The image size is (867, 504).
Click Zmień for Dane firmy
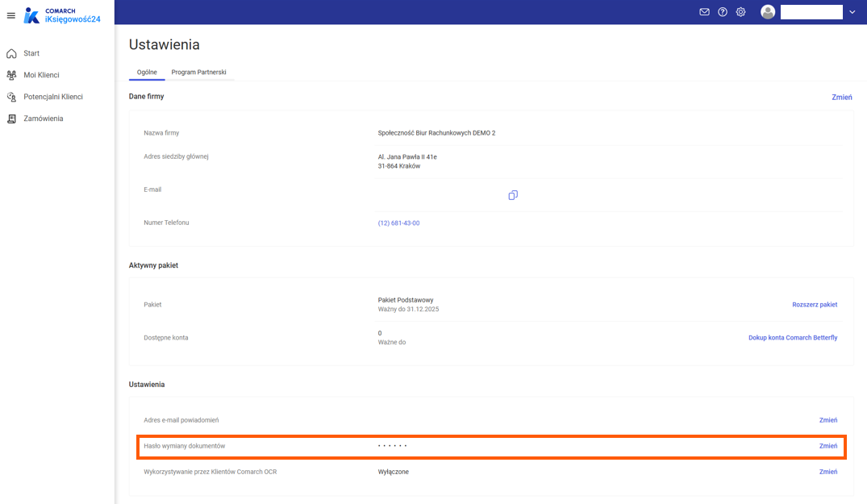click(842, 97)
